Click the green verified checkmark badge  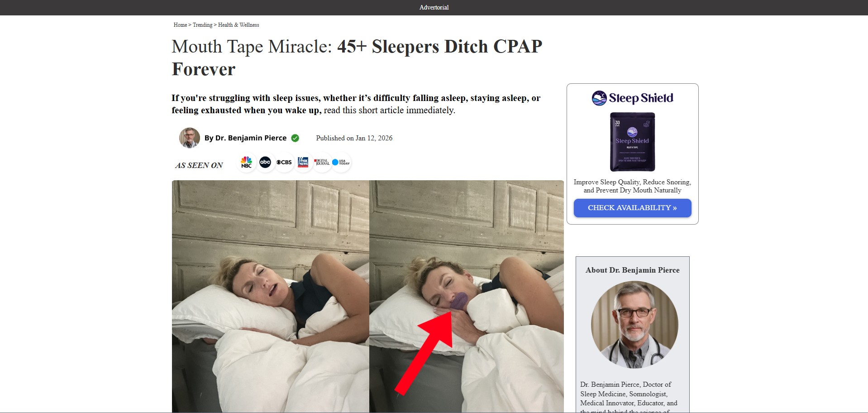click(295, 138)
